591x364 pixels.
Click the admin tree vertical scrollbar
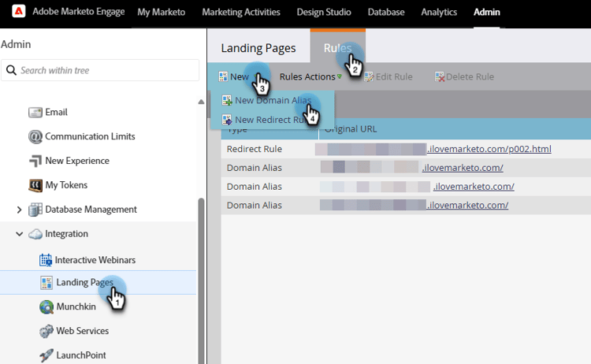(x=201, y=280)
